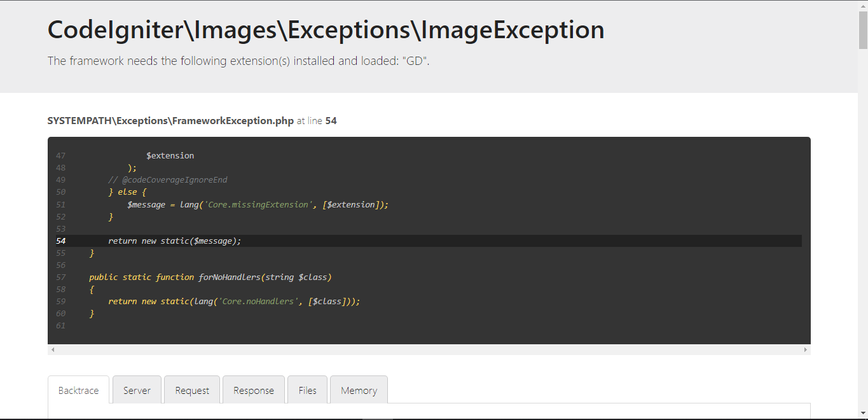The width and height of the screenshot is (868, 420).
Task: Click the forNoHandlers function declaration line
Action: coord(210,277)
